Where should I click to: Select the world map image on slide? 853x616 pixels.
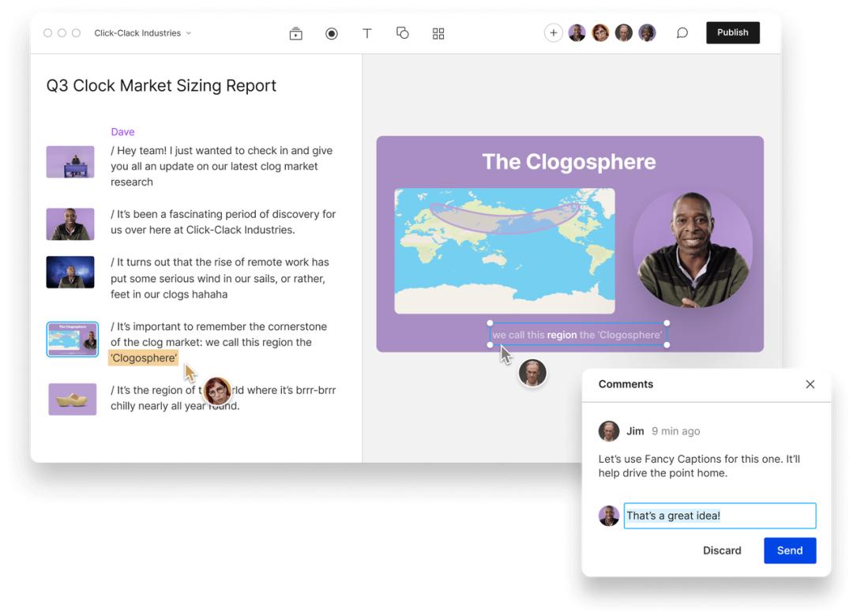click(505, 251)
